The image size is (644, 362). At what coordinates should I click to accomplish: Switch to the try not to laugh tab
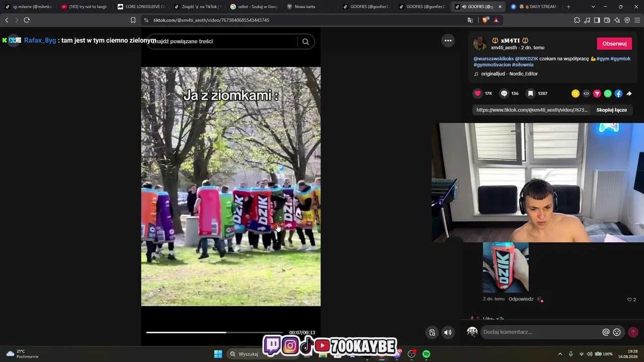84,7
